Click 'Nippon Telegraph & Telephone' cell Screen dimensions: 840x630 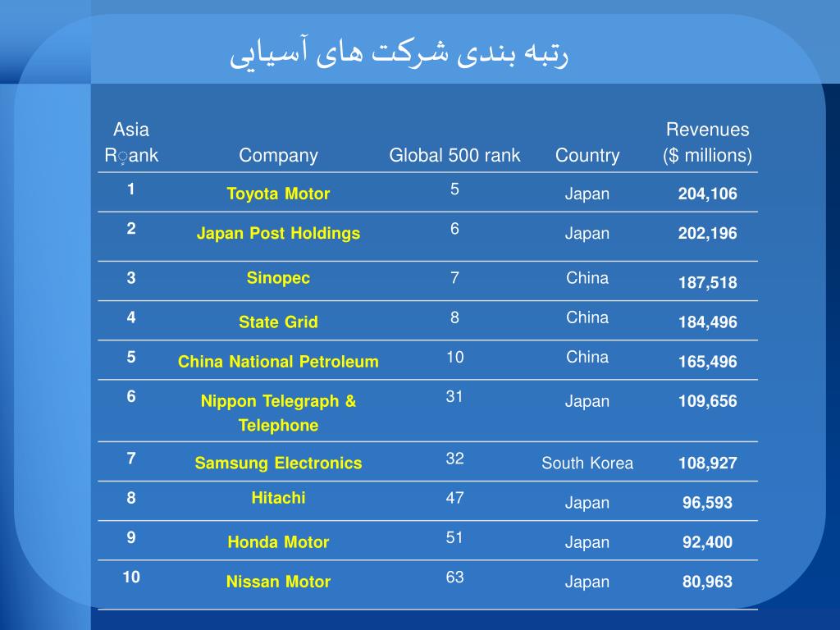point(278,413)
